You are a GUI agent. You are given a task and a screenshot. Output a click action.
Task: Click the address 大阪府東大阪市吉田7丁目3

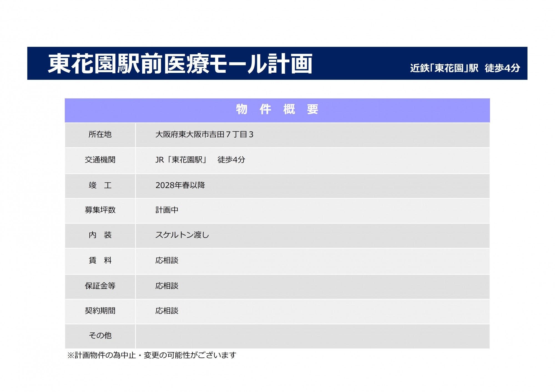(x=204, y=134)
